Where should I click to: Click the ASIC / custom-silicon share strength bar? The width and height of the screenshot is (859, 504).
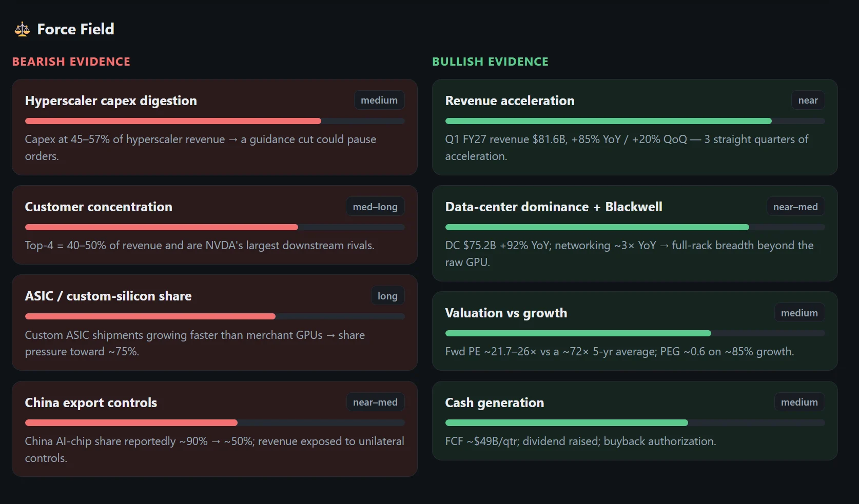(x=214, y=316)
